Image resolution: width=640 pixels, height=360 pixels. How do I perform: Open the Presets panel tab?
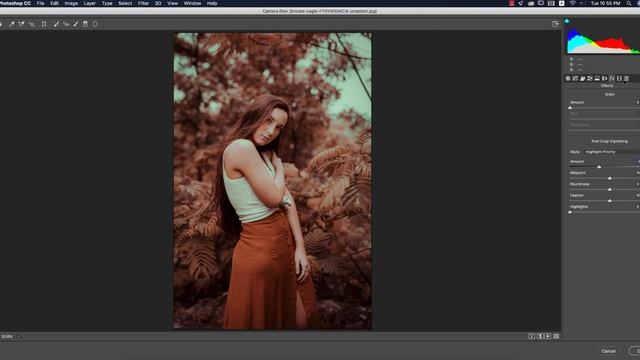click(x=627, y=78)
